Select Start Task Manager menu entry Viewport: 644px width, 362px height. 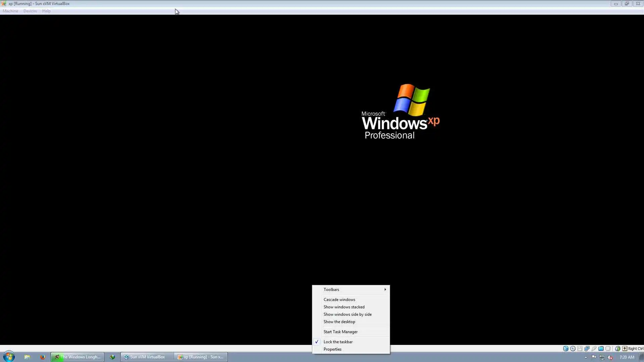click(340, 332)
